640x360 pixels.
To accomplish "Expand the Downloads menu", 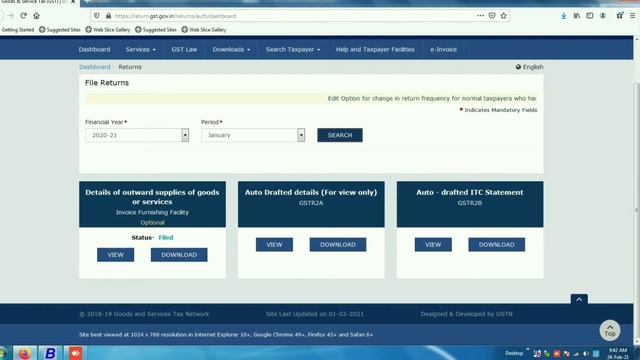I will [231, 49].
